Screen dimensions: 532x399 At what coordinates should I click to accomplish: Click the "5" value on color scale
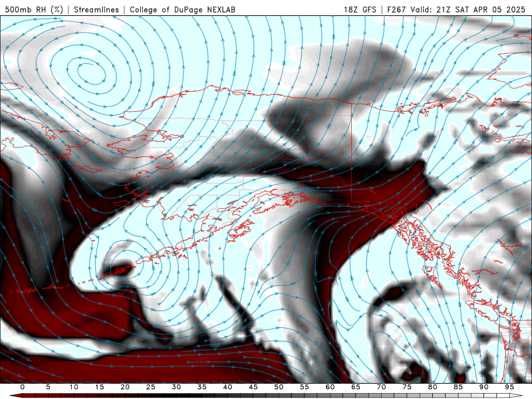pos(48,387)
